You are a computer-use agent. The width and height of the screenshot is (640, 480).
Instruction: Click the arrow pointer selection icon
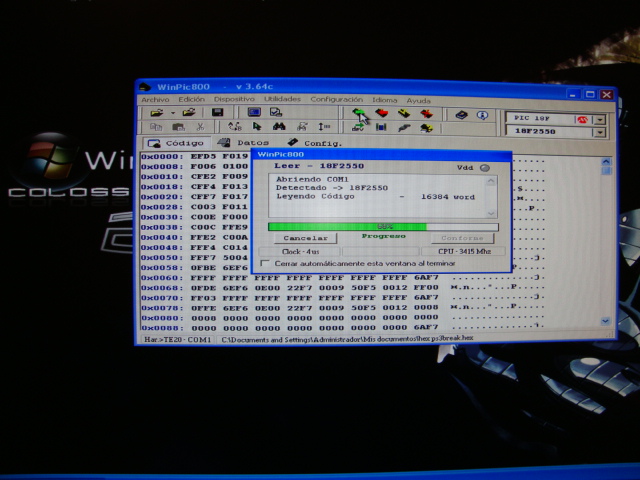pyautogui.click(x=257, y=127)
